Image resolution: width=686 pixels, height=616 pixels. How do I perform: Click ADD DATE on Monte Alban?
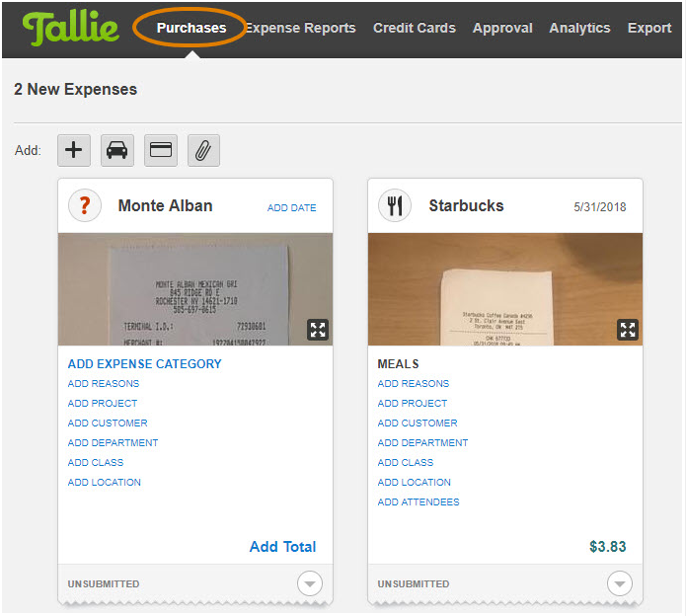291,208
